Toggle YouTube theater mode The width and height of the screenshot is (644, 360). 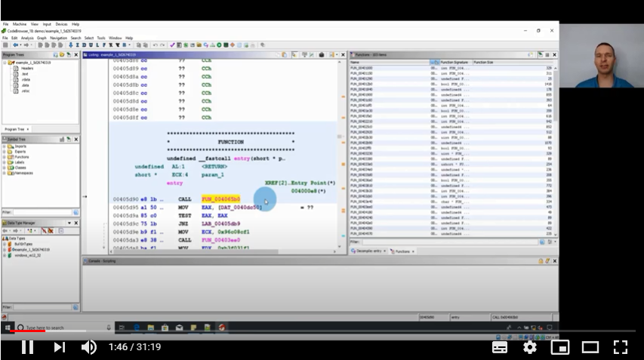click(x=590, y=347)
